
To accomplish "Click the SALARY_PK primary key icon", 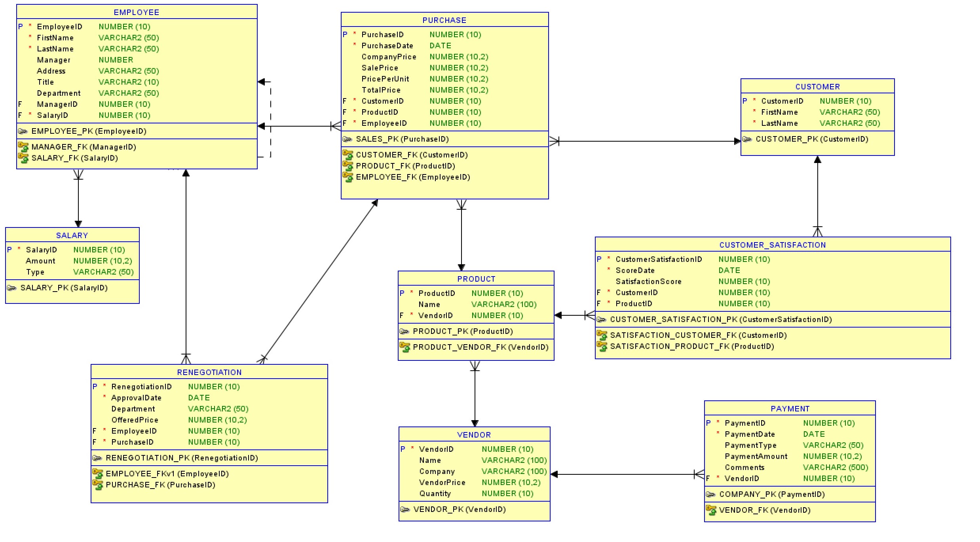I will point(11,288).
